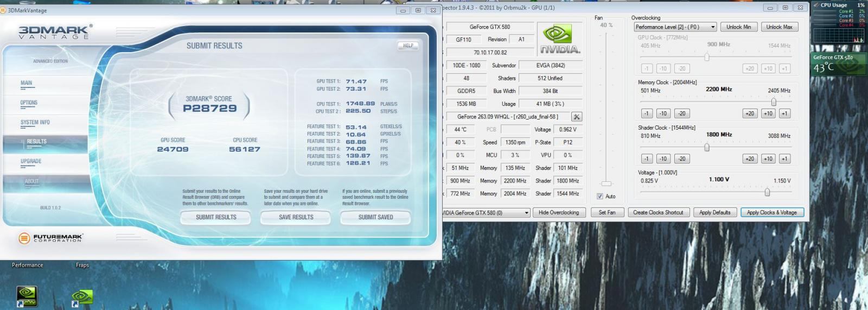Image resolution: width=868 pixels, height=310 pixels.
Task: Open SYSTEM INFO in 3DMark sidebar
Action: coord(35,122)
